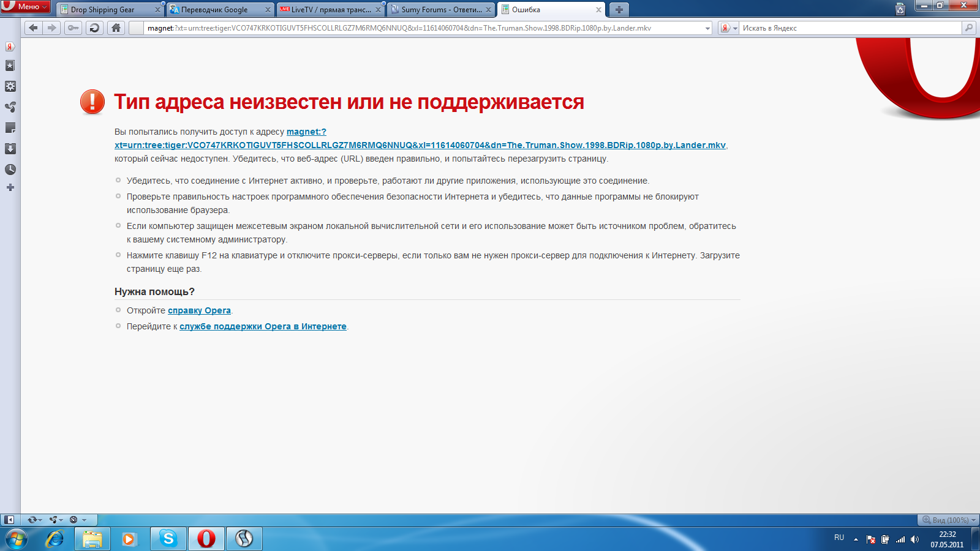Open the History clock panel in sidebar
The width and height of the screenshot is (980, 551).
[10, 170]
